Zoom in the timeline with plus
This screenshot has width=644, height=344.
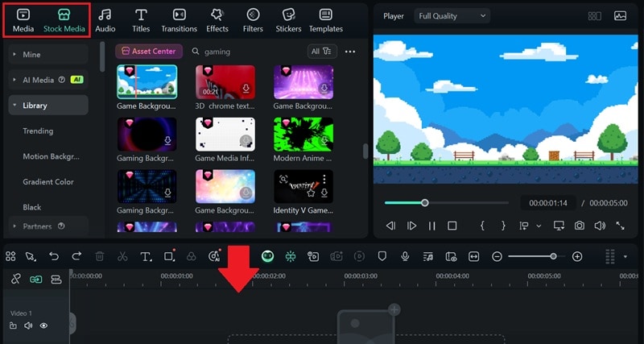point(577,256)
